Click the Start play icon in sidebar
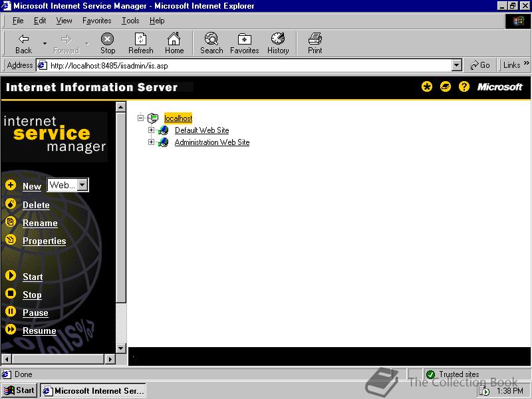Screen dimensions: 532x399 (11, 275)
